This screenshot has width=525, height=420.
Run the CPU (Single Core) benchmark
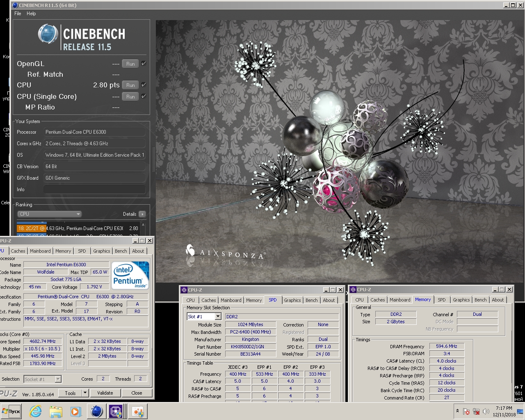130,96
